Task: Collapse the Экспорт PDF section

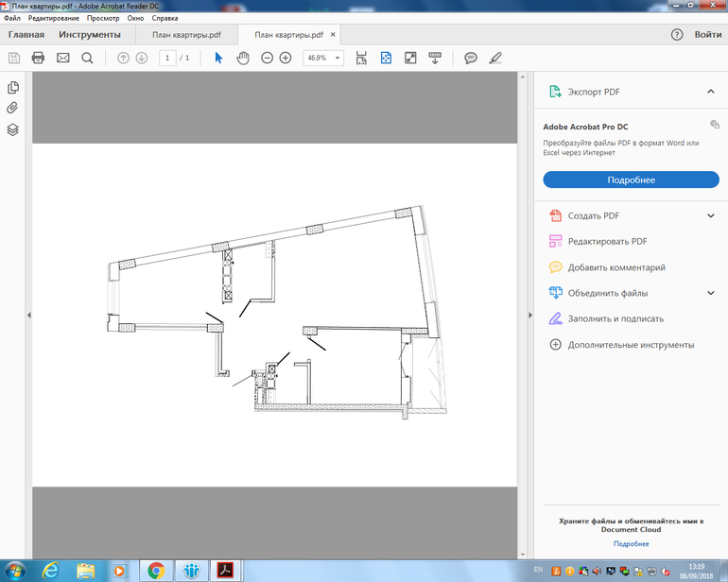Action: pyautogui.click(x=710, y=92)
